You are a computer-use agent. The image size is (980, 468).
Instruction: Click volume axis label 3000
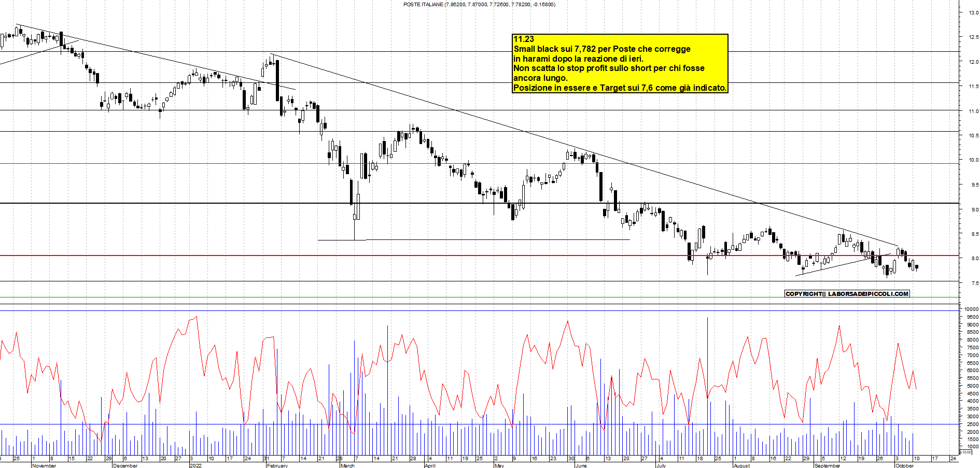pos(973,416)
